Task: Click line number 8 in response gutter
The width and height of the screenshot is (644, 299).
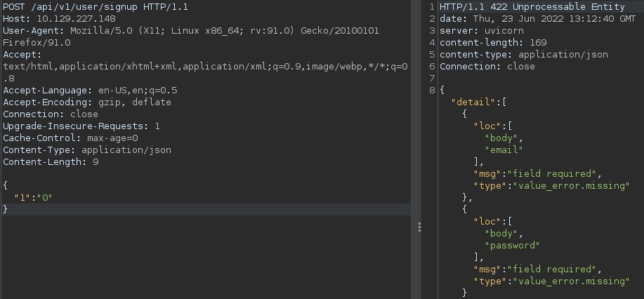Action: pos(432,91)
